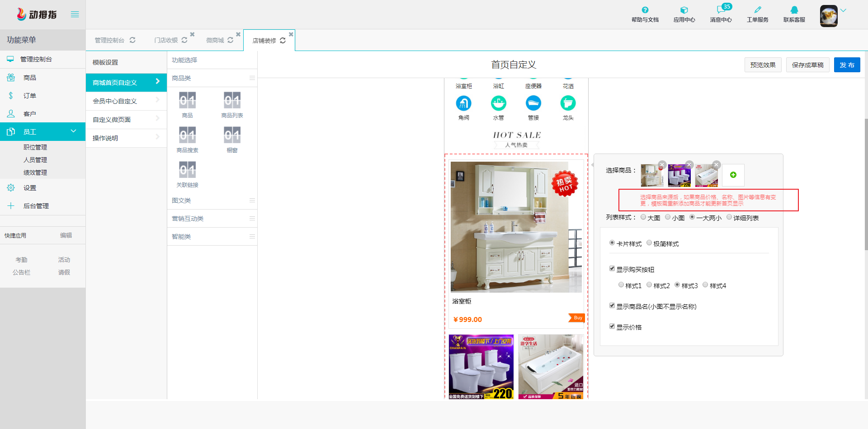Add the 橱窗 component icon

(232, 135)
